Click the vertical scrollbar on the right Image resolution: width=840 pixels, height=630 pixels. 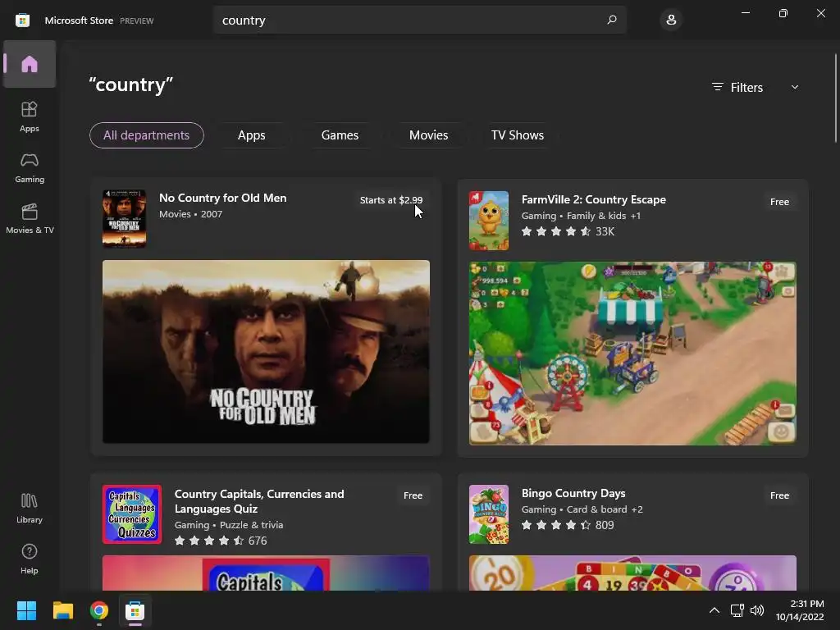click(x=835, y=98)
